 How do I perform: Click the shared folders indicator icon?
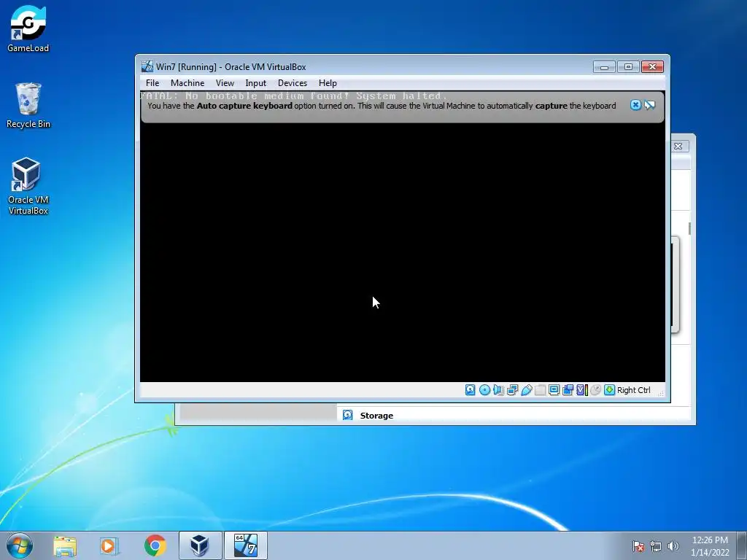click(x=541, y=390)
